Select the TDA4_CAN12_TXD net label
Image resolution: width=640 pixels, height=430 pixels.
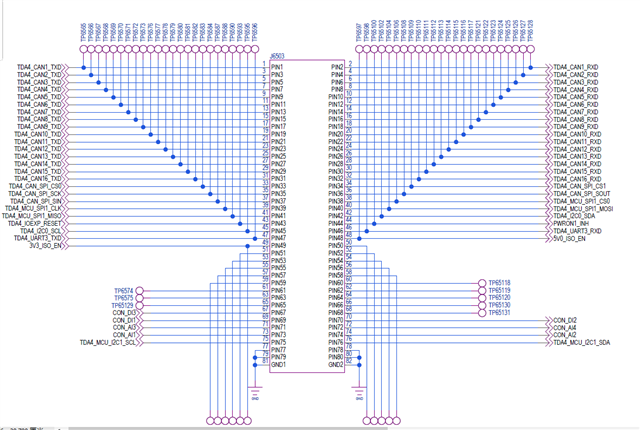38,149
